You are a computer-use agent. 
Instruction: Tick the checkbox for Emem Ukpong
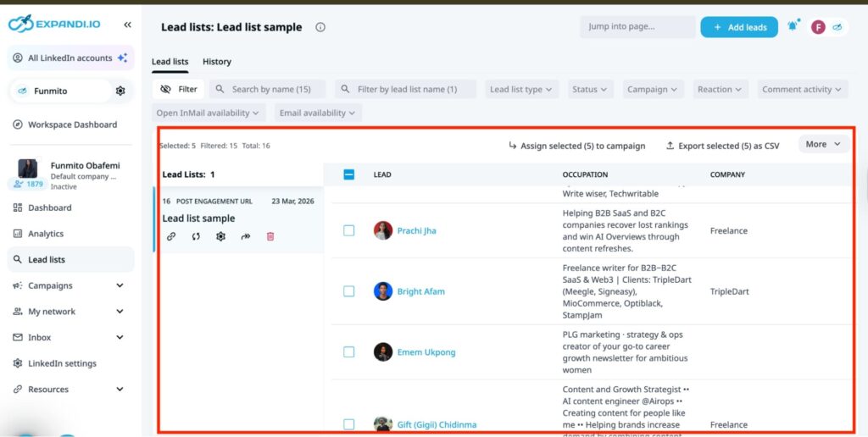click(348, 351)
